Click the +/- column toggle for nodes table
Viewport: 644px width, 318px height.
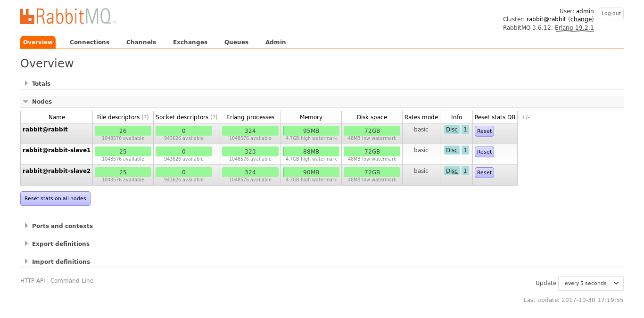pyautogui.click(x=525, y=117)
